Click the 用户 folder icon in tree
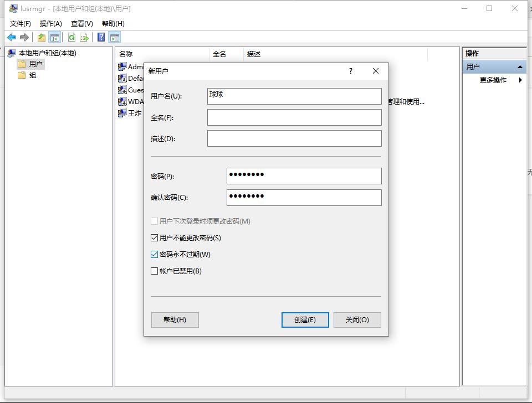Image resolution: width=532 pixels, height=403 pixels. [22, 64]
